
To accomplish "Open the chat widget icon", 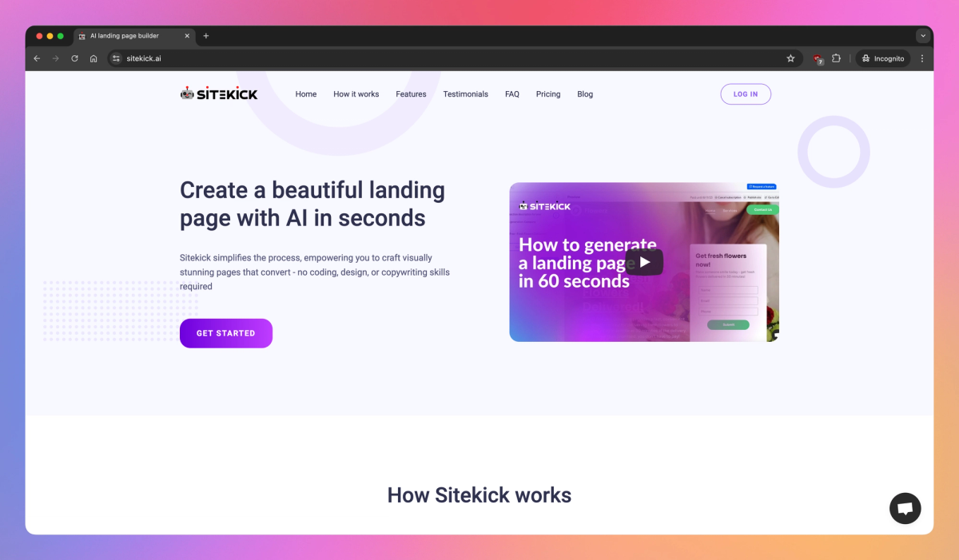I will (905, 508).
